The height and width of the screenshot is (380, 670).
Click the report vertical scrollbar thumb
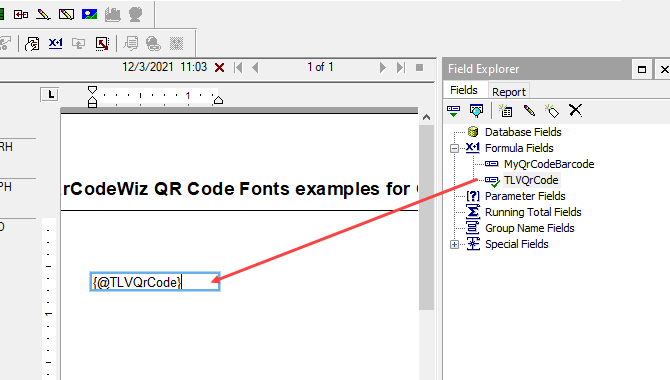pyautogui.click(x=426, y=217)
